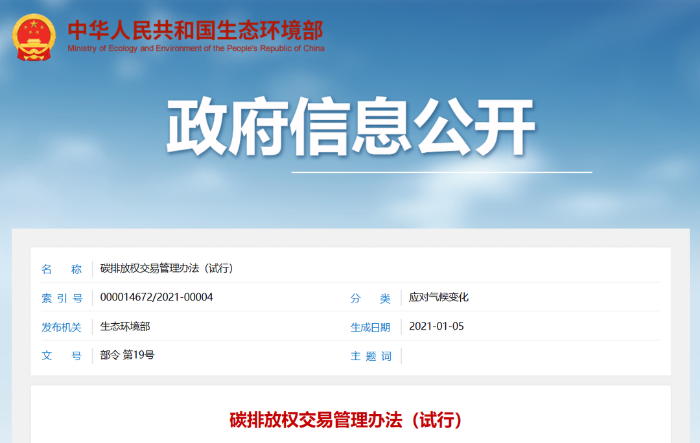Click the empty 主题词 value cell
700x443 pixels.
coord(530,356)
